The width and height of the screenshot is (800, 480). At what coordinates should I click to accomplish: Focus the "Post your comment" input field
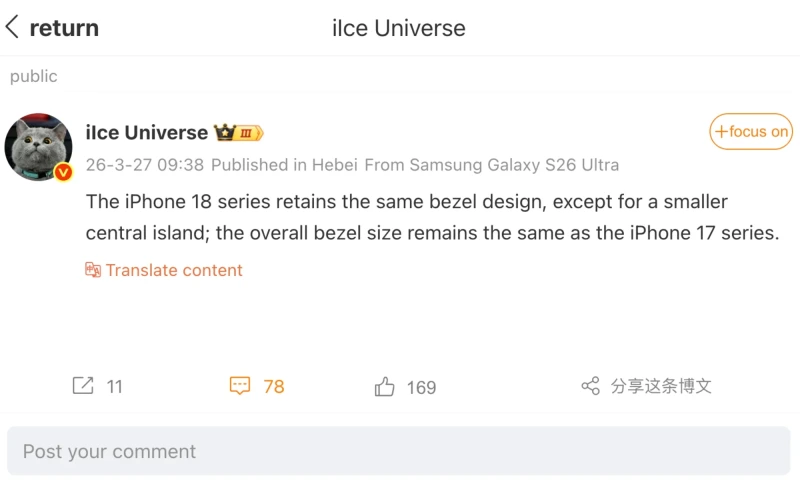coord(398,451)
